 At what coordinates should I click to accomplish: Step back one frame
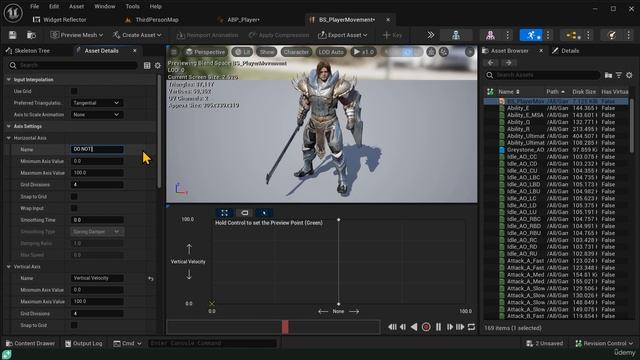click(403, 327)
